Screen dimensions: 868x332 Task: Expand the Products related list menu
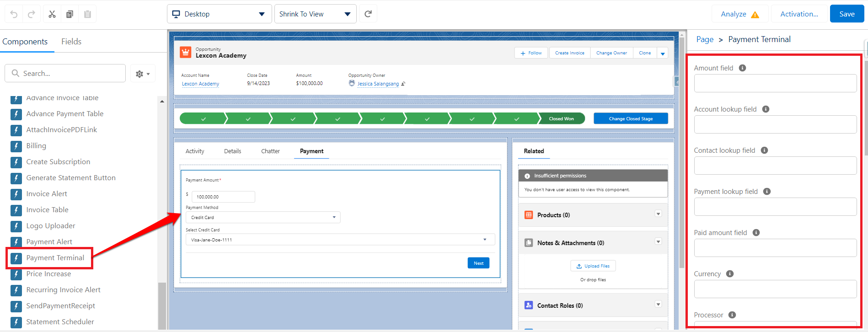(658, 214)
